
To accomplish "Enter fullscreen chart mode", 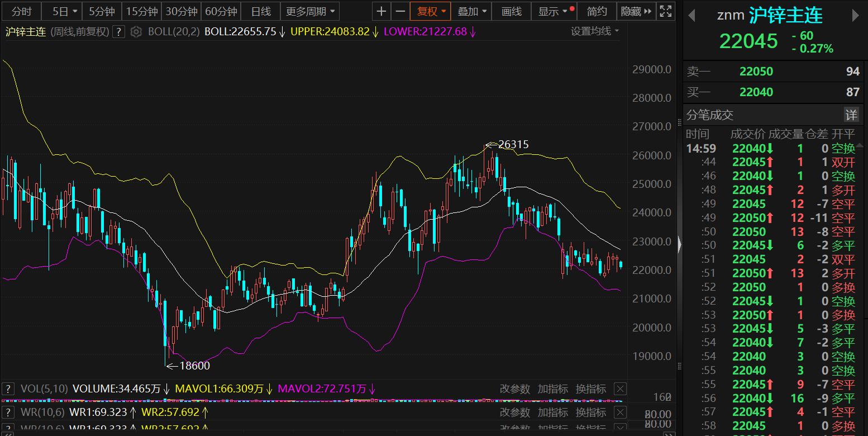I will click(x=665, y=11).
